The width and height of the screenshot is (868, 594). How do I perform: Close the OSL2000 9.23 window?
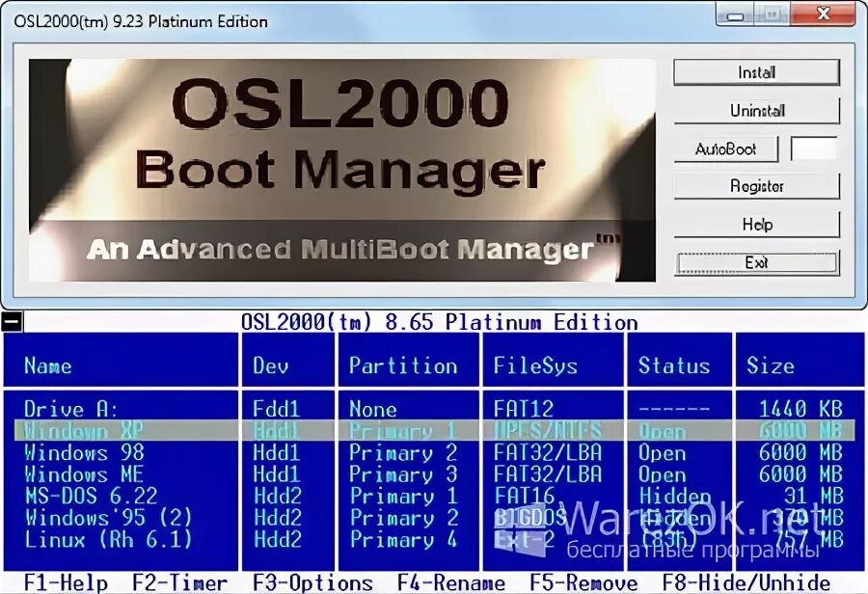823,14
